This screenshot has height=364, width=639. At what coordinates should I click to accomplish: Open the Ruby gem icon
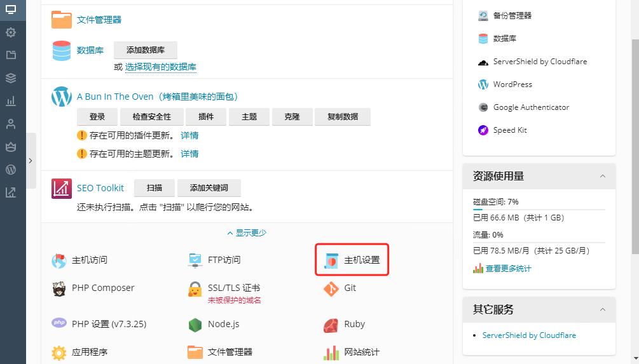[331, 325]
